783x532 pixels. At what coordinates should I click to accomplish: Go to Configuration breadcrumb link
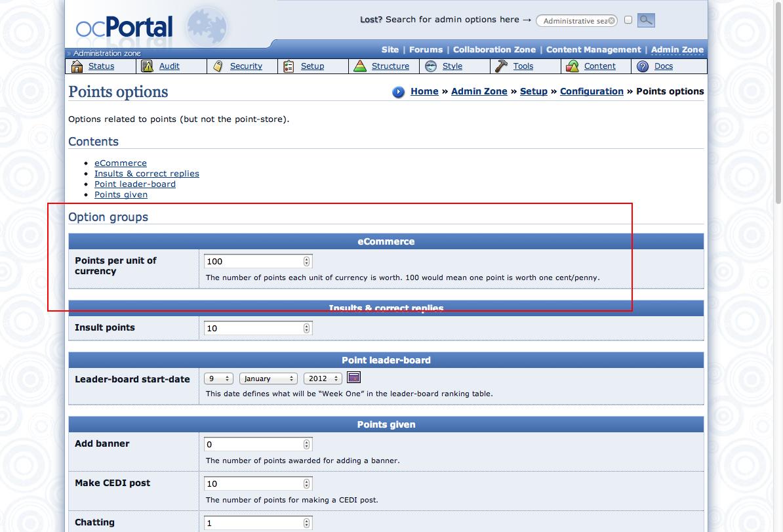(592, 91)
